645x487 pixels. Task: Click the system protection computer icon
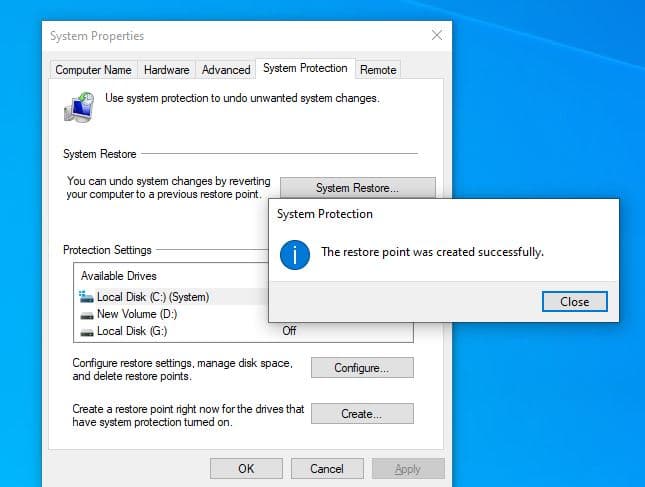pos(80,106)
